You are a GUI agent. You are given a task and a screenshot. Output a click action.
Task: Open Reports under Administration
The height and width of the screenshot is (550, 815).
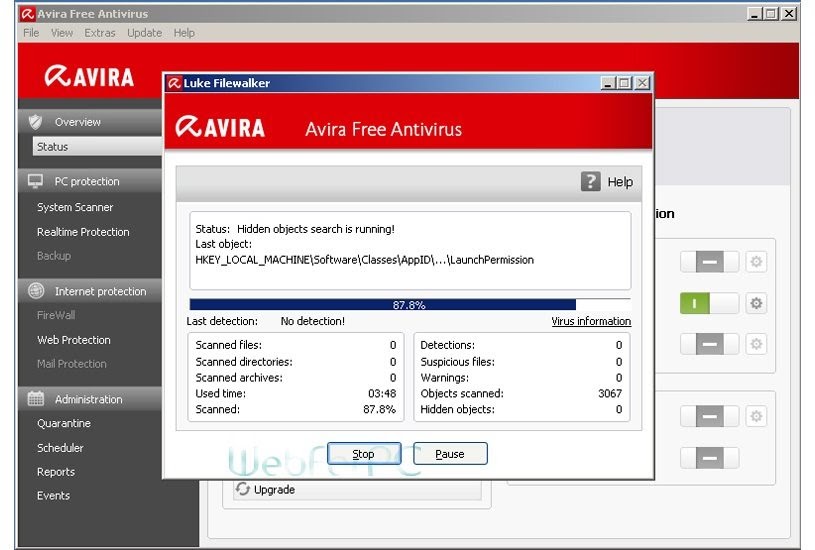click(56, 472)
